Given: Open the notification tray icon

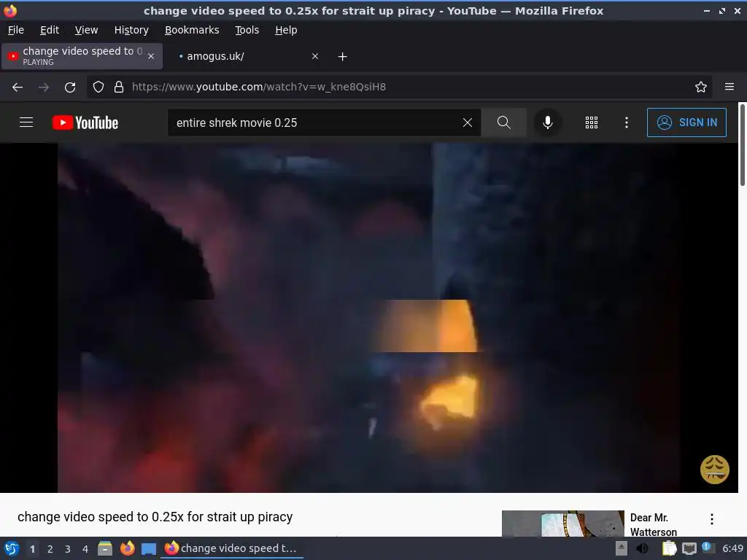Looking at the screenshot, I should tap(708, 548).
